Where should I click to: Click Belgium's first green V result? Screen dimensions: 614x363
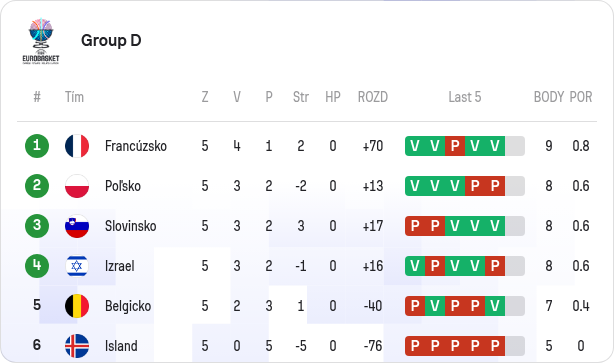435,306
